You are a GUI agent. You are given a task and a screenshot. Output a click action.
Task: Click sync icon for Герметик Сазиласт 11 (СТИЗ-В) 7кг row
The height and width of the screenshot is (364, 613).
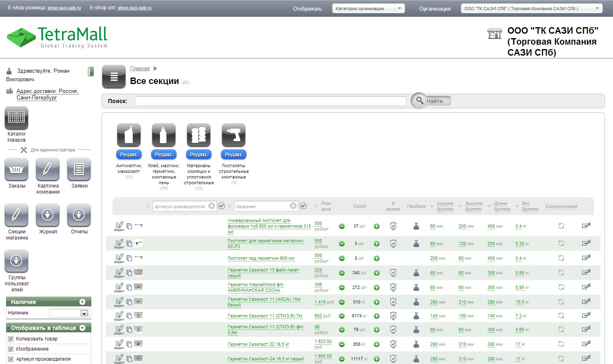[x=561, y=316]
